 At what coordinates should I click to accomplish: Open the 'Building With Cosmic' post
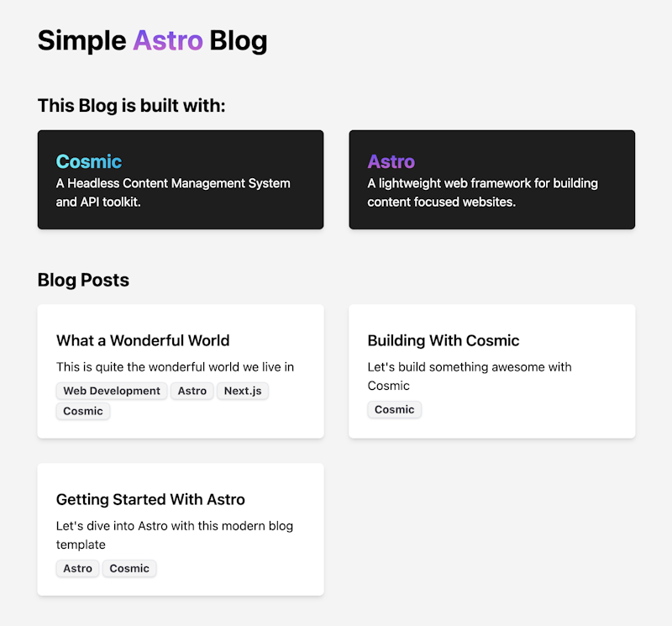[x=443, y=340]
